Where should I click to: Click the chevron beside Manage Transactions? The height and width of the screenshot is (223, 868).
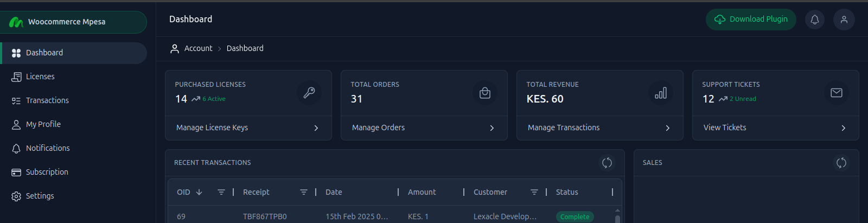tap(668, 128)
